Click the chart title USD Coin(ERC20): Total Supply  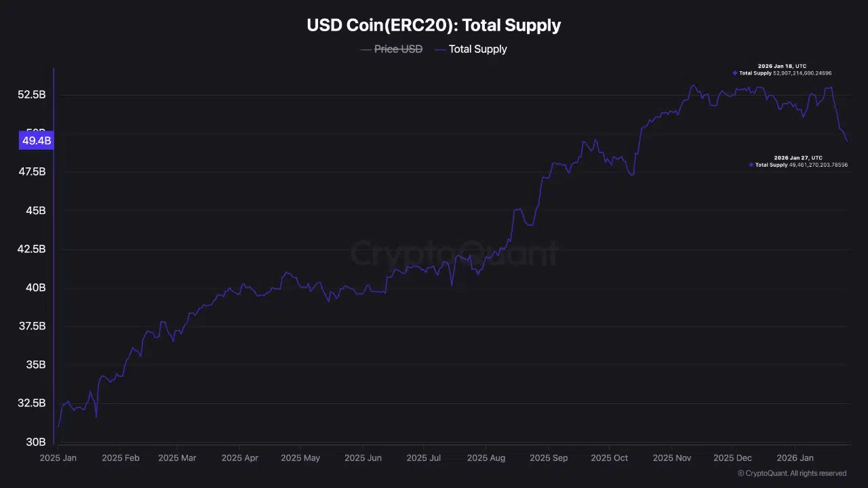434,26
